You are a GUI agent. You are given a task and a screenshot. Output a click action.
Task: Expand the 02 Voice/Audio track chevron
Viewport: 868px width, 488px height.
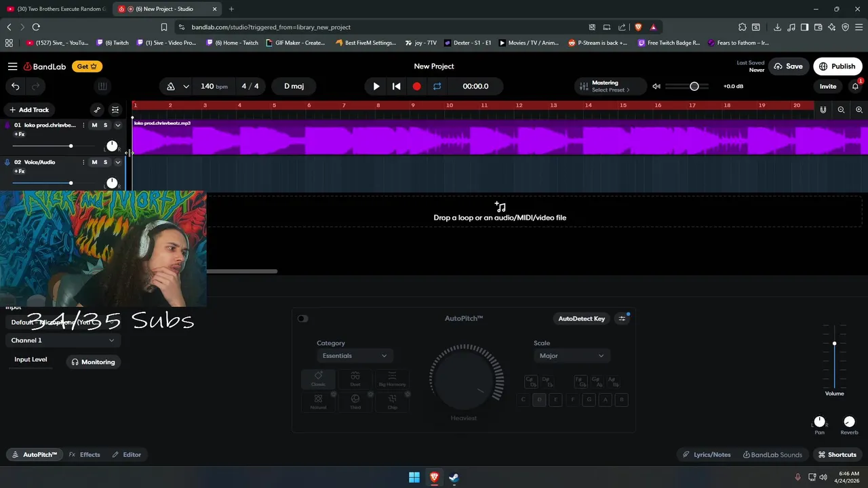117,162
